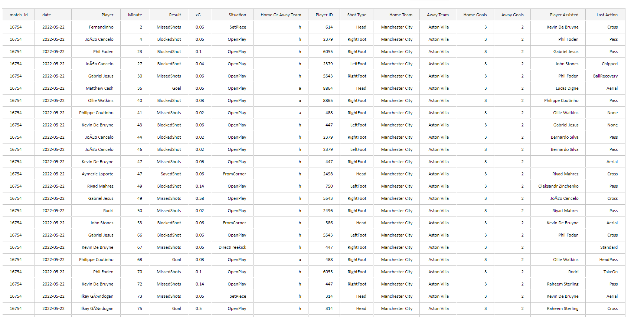Select the Minute column header
Screen dimensions: 644x317
[135, 15]
